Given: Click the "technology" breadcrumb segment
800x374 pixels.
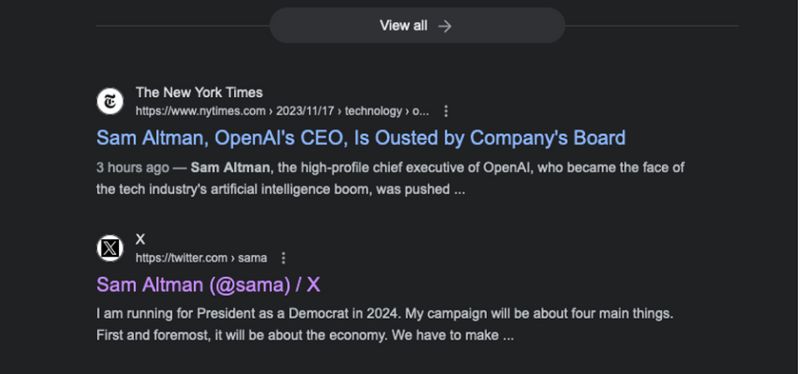Looking at the screenshot, I should point(373,111).
